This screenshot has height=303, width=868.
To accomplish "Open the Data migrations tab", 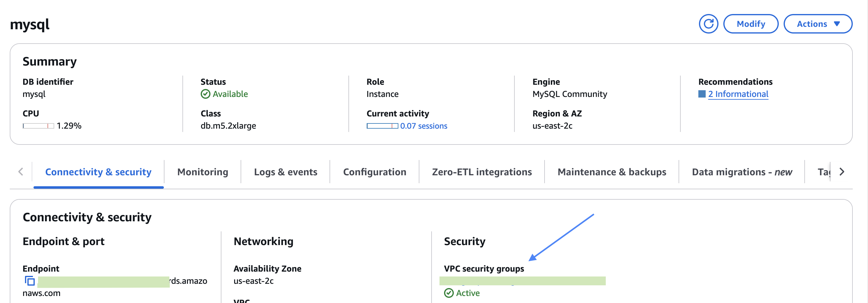I will [742, 172].
